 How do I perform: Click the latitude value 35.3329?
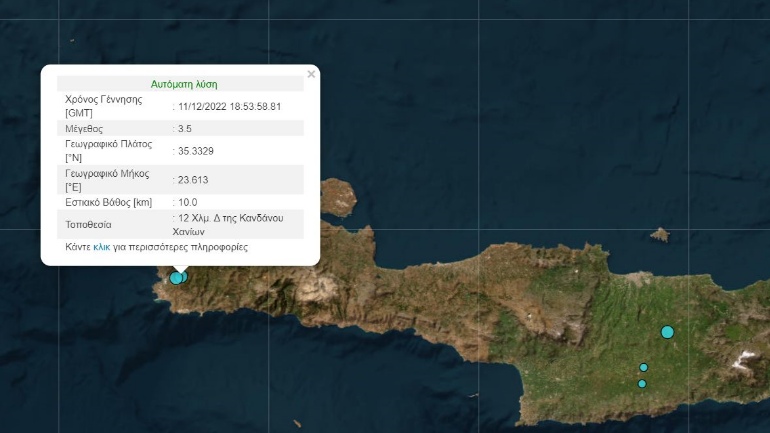click(195, 151)
